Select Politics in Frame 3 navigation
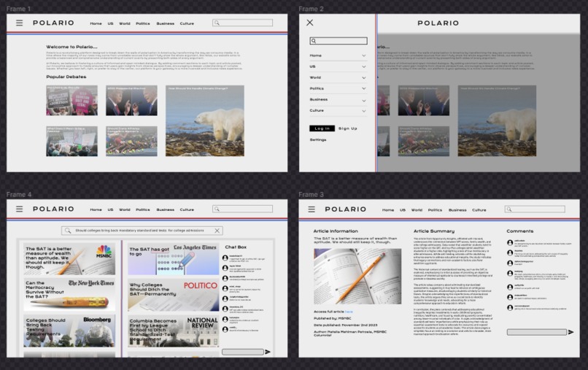The height and width of the screenshot is (370, 588). click(435, 210)
